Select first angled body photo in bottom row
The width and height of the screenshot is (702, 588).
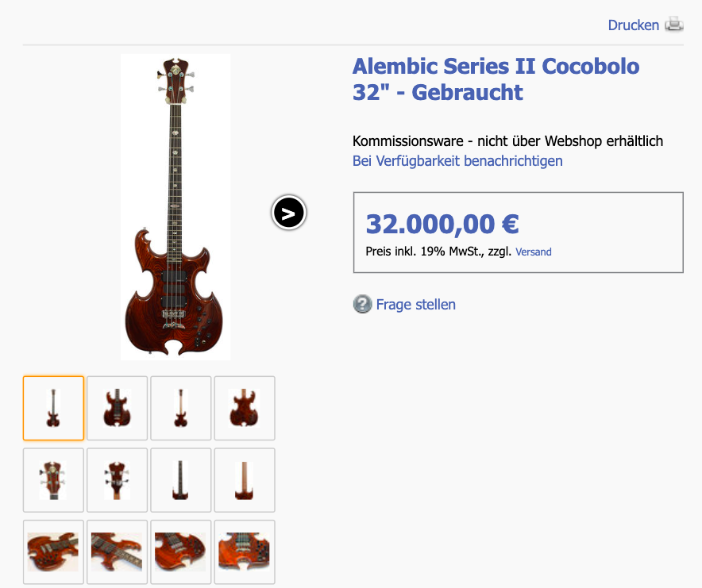pos(53,552)
